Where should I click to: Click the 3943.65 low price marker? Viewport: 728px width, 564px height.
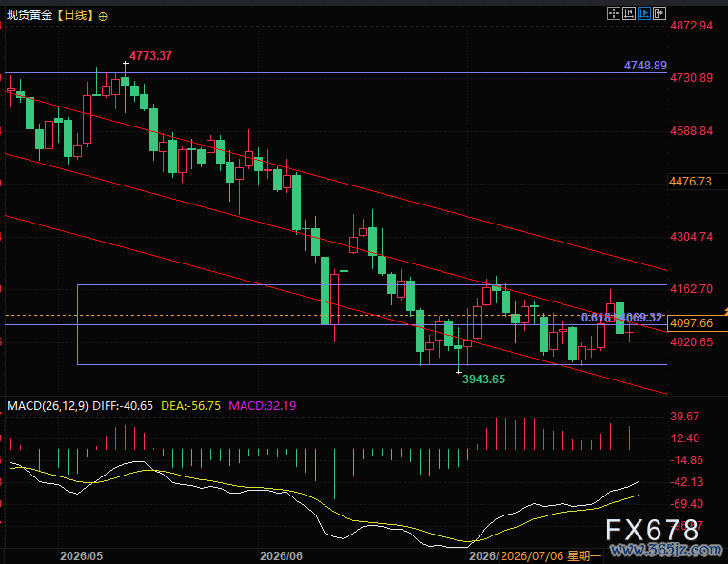483,379
